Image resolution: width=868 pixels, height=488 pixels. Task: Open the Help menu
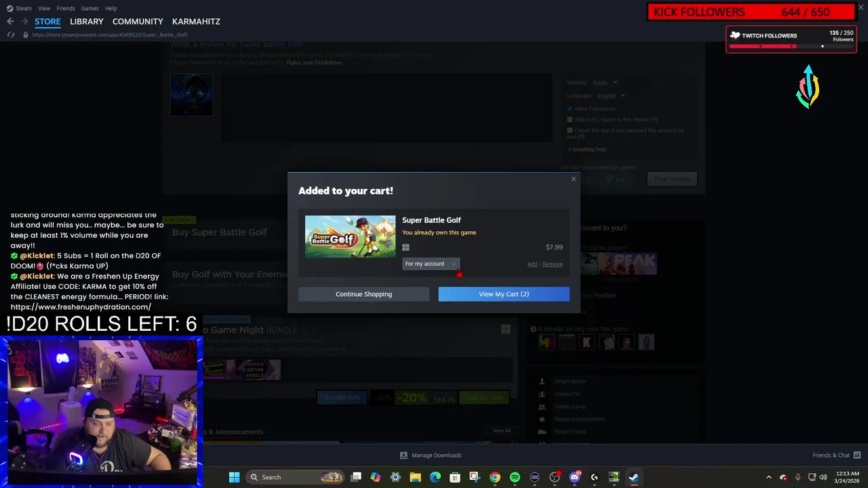111,8
